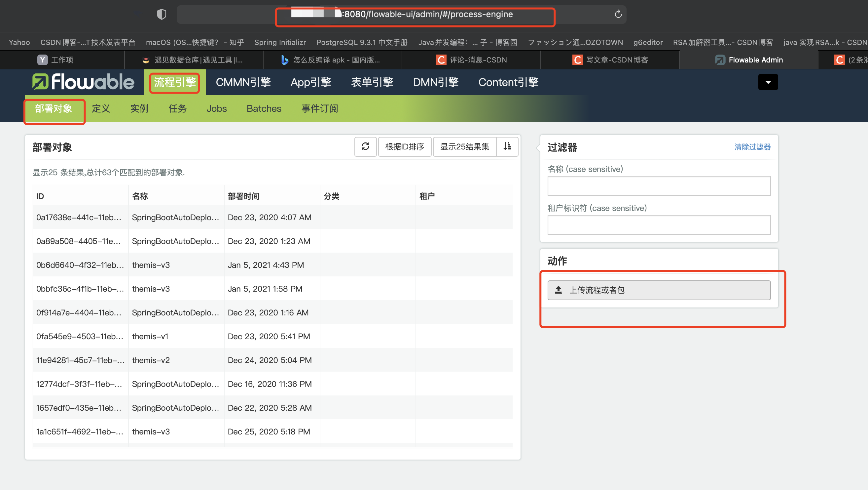Click the upload icon on upload process button
Viewport: 868px width, 490px height.
coord(558,290)
